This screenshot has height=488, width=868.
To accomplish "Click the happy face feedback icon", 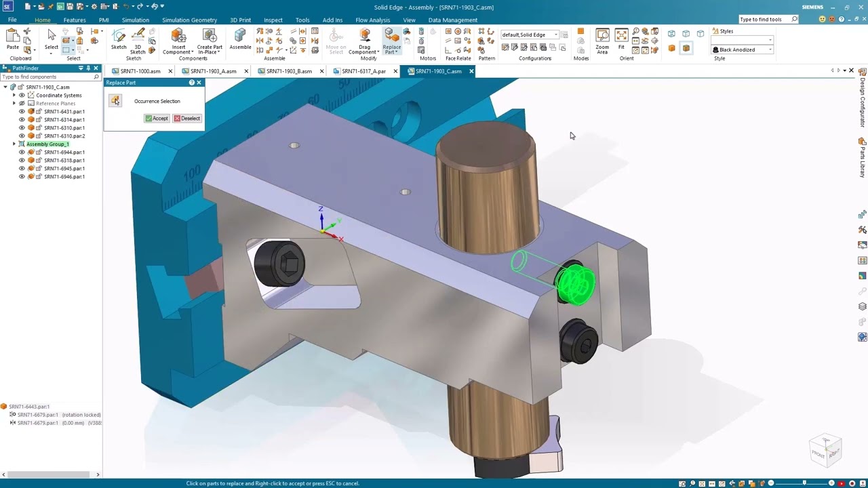I will click(823, 19).
